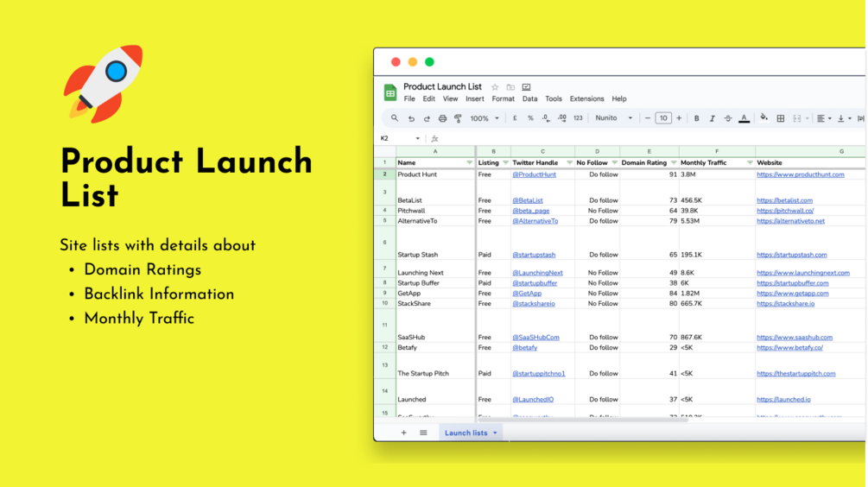Click the Redo arrow
The image size is (868, 487).
tap(427, 118)
